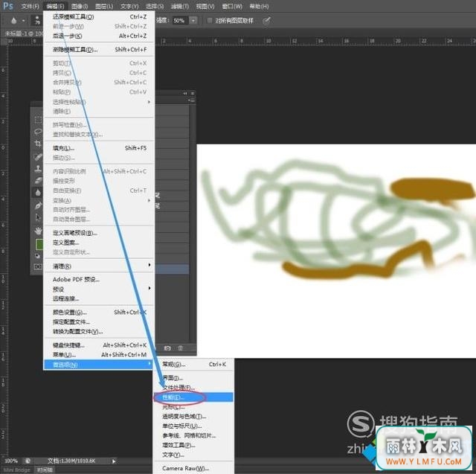The image size is (476, 474).
Task: Select the hand tool
Action: [x=38, y=231]
